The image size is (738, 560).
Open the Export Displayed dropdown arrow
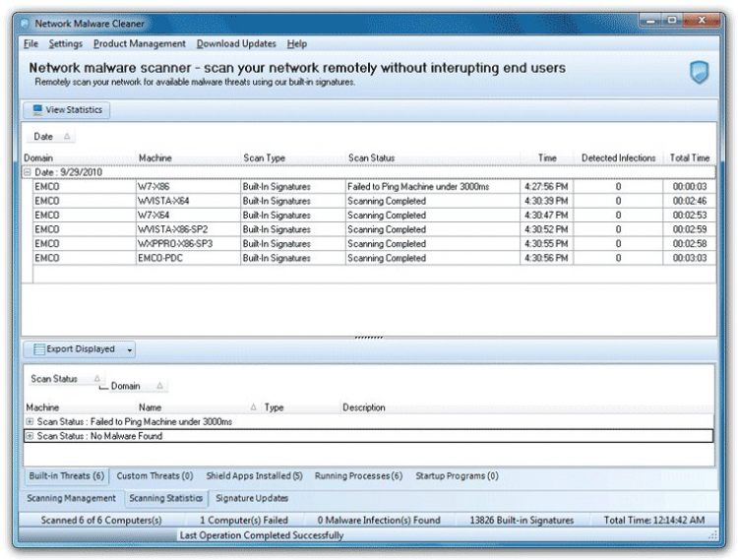click(x=130, y=349)
